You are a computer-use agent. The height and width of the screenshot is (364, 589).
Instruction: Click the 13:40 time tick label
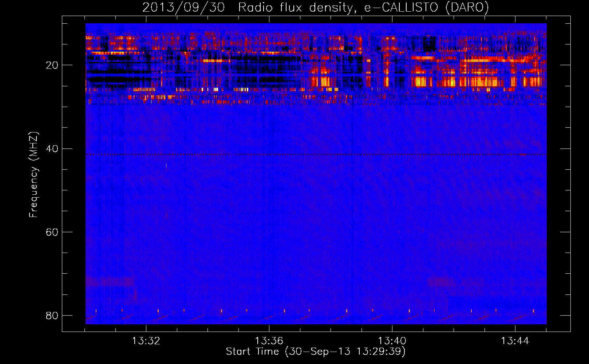tap(392, 341)
